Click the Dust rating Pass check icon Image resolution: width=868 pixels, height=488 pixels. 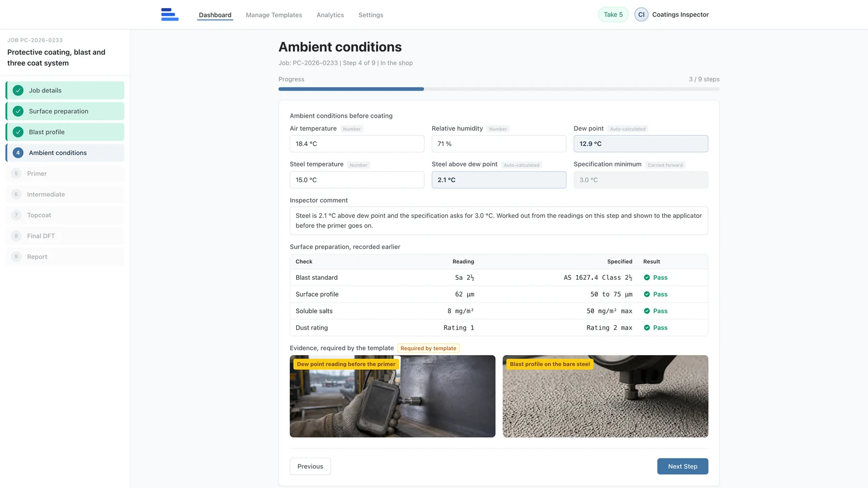647,328
